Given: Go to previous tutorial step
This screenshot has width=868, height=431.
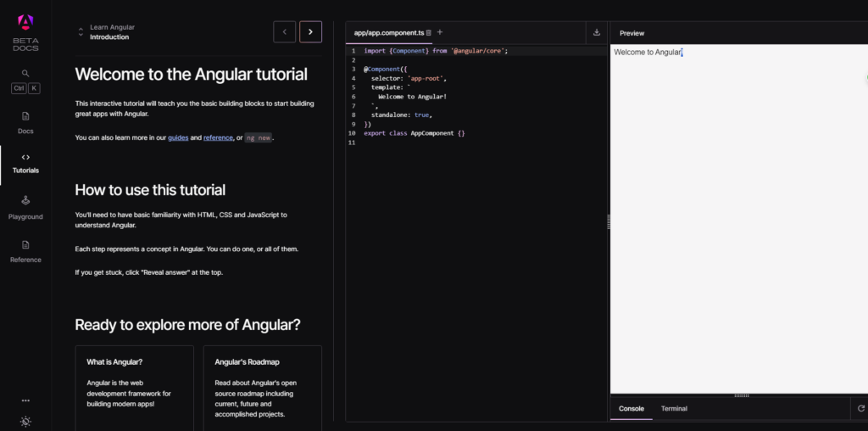Looking at the screenshot, I should pos(285,32).
